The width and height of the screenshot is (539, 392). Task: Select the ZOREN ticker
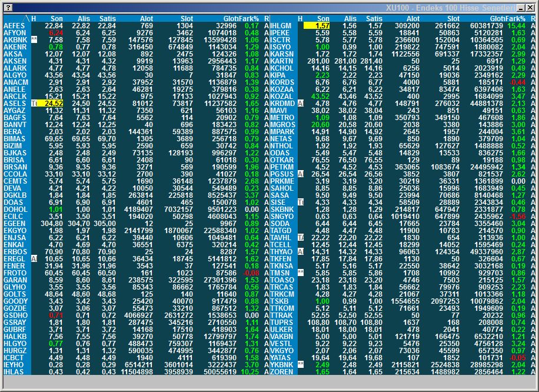(281, 372)
